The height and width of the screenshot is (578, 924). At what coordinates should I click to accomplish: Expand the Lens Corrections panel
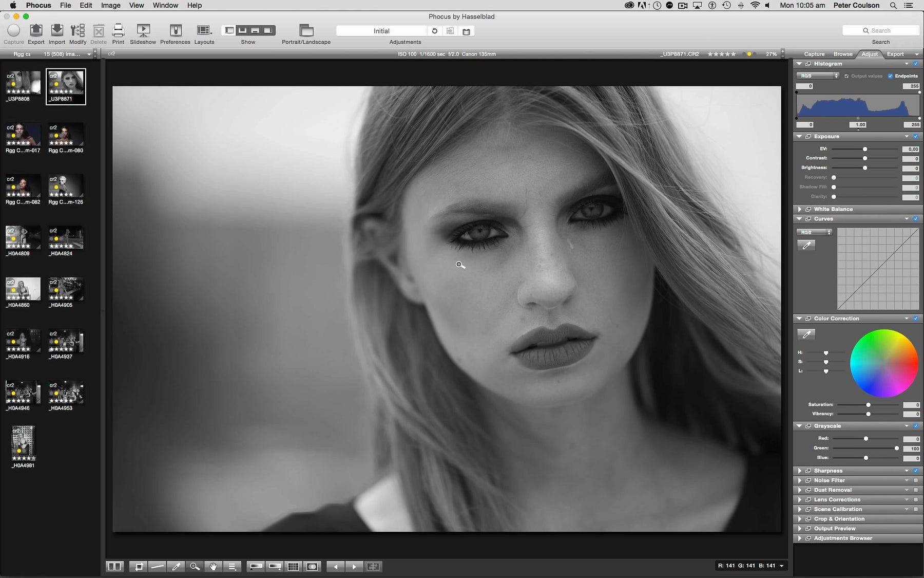pyautogui.click(x=800, y=499)
